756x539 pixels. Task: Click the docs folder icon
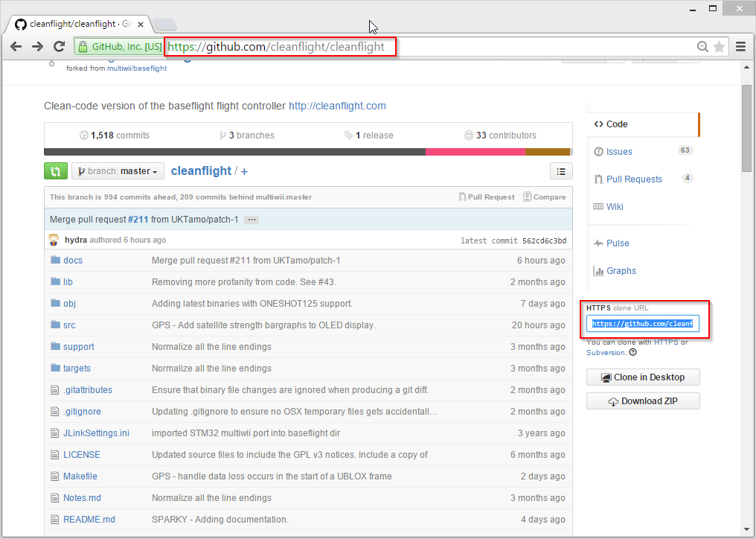[56, 260]
